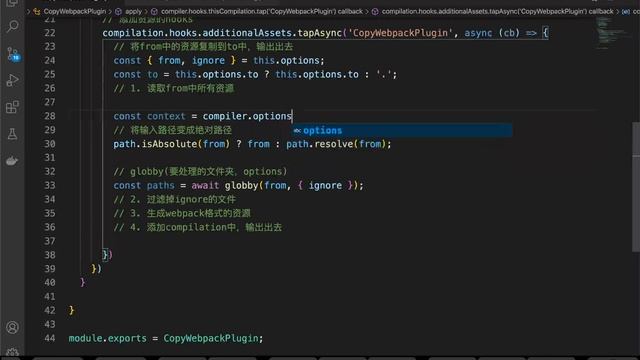Open the Search view in activity bar
The height and width of the screenshot is (360, 640).
[x=12, y=27]
